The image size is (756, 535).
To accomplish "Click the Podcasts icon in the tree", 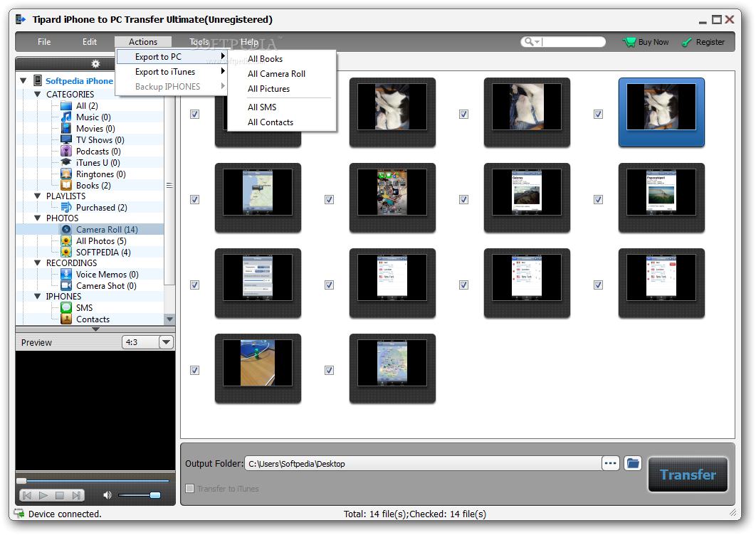I will coord(66,152).
